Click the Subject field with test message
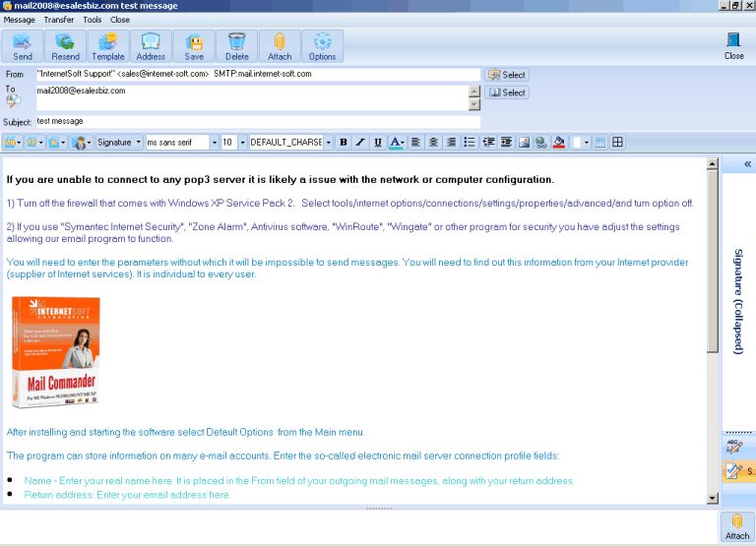 coord(258,121)
